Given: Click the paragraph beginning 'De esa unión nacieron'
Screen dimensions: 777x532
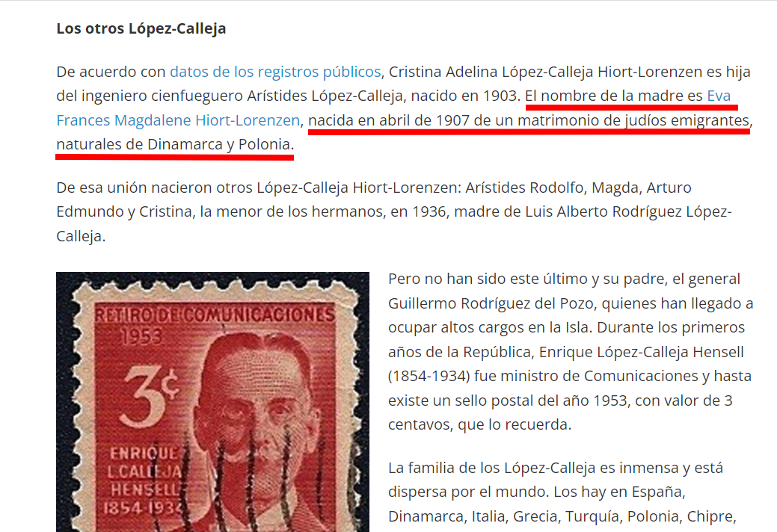Looking at the screenshot, I should pos(394,211).
